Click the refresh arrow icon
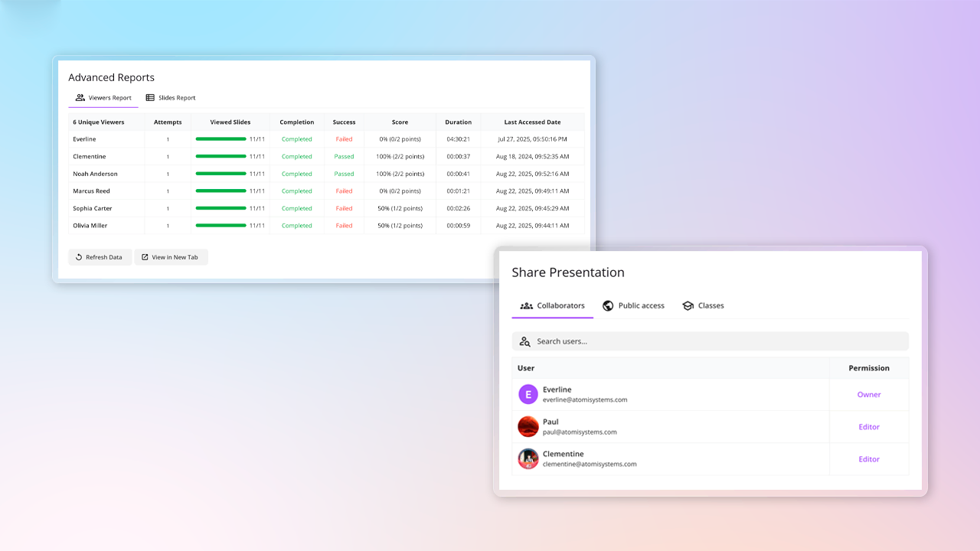This screenshot has width=980, height=551. click(x=79, y=257)
